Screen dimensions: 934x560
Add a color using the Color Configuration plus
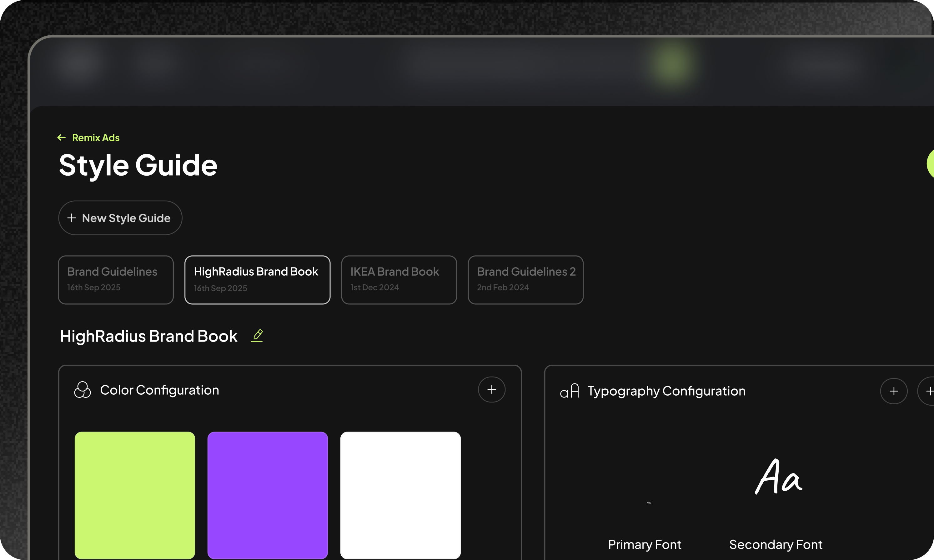(x=492, y=389)
